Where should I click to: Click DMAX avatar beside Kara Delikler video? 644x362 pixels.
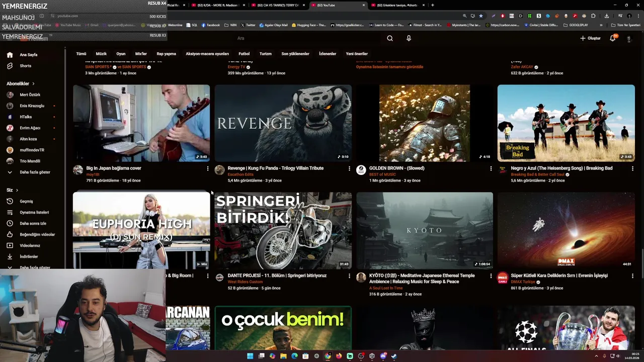(x=503, y=278)
